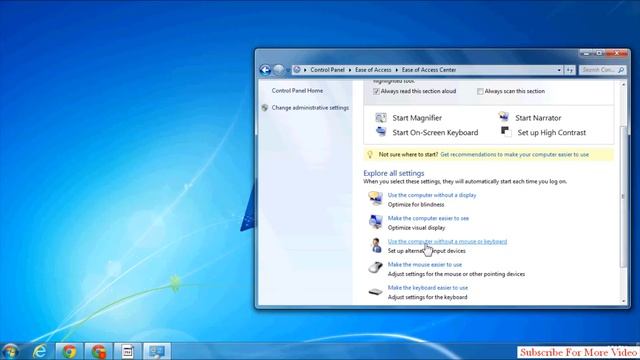Click the vertical scrollbar thumb
Screen dimensions: 640x360
point(623,197)
